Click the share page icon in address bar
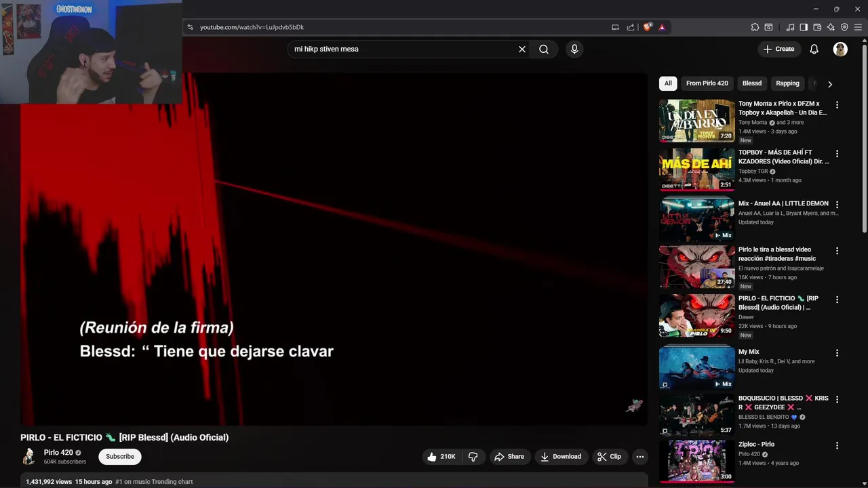The image size is (868, 488). pos(631,27)
